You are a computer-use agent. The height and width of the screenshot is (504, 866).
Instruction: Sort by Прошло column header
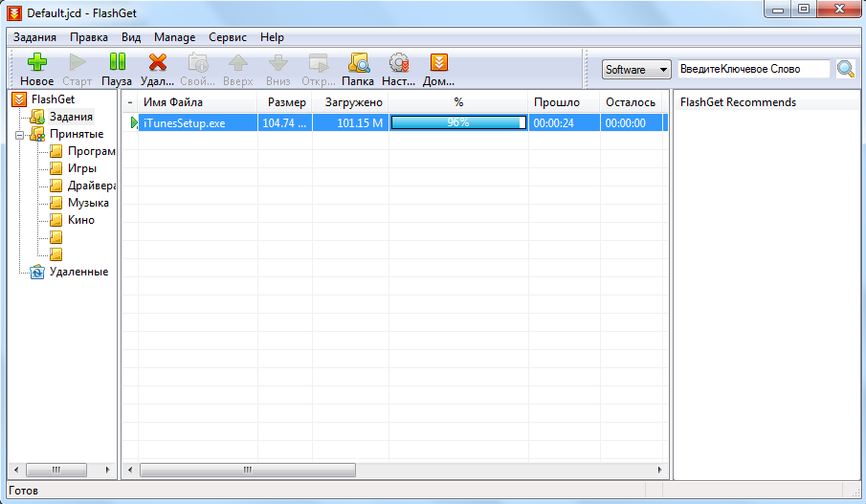(565, 102)
